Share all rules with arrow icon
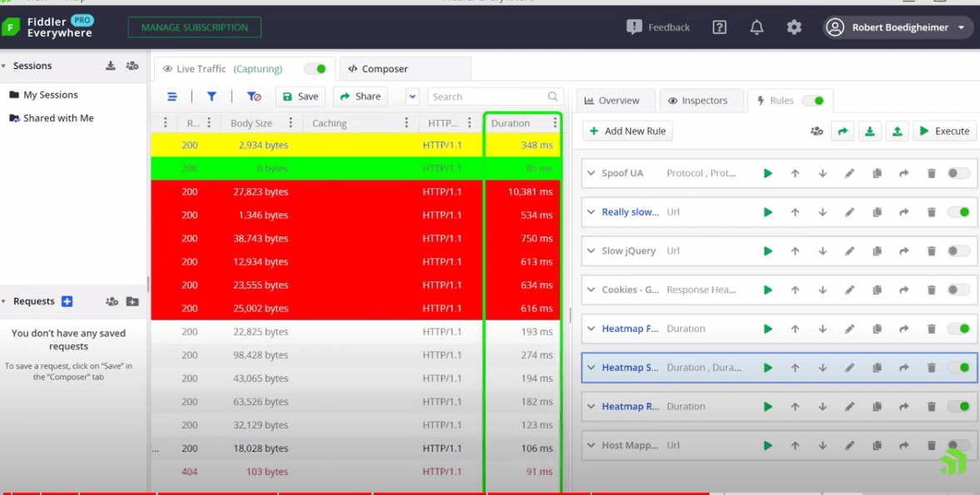 pyautogui.click(x=843, y=131)
